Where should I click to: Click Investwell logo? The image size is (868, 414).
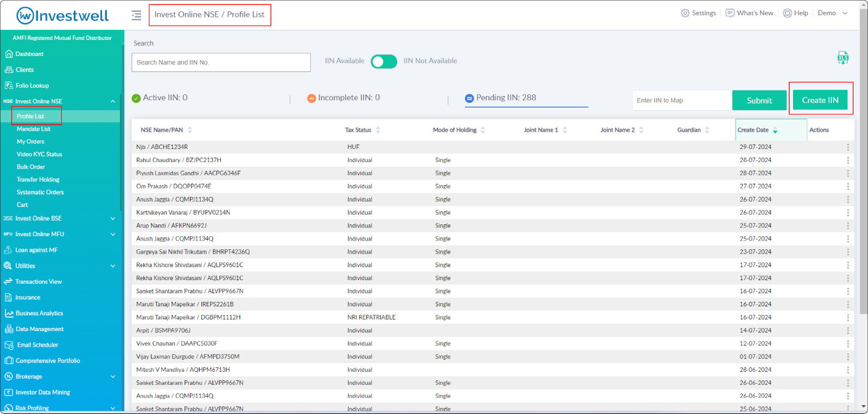62,16
